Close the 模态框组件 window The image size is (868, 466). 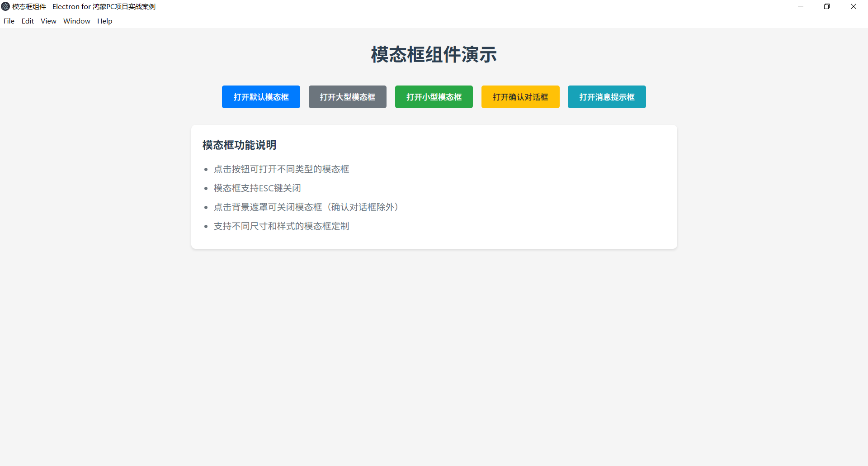click(854, 6)
